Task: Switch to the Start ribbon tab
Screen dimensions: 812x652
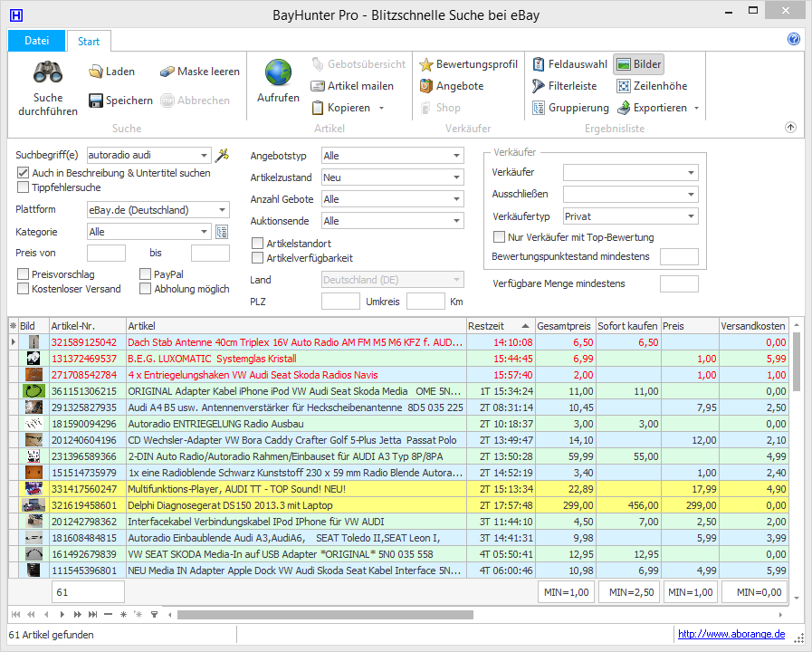Action: coord(89,42)
